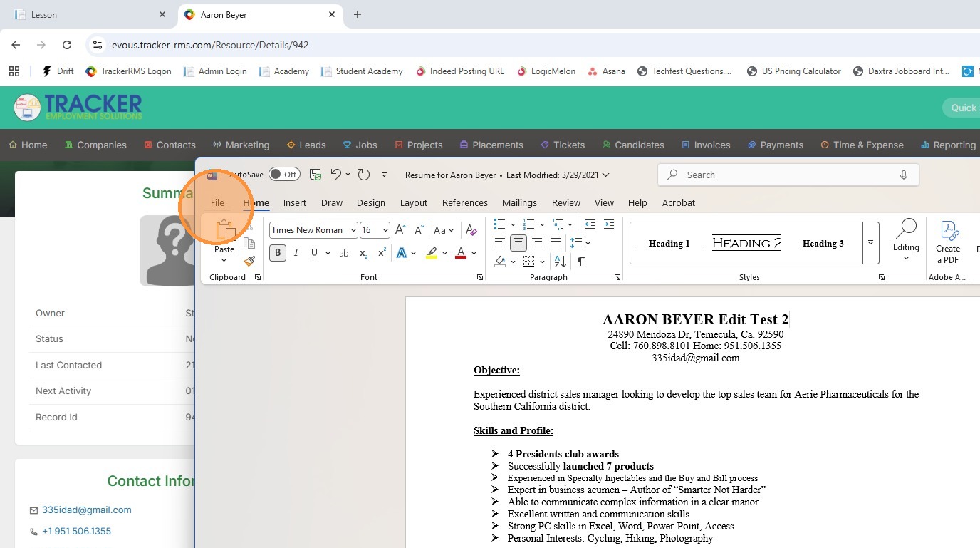Align text left
The image size is (980, 548).
click(x=500, y=243)
